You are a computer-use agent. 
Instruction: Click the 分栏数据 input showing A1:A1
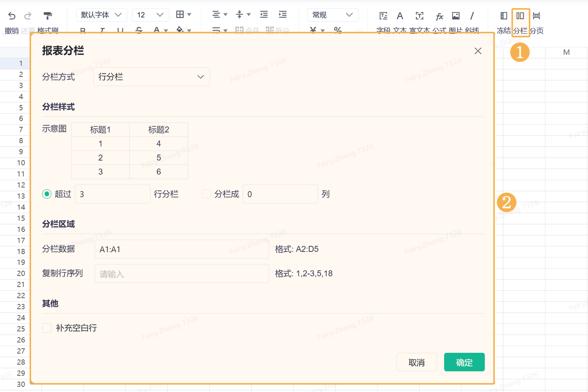click(182, 249)
